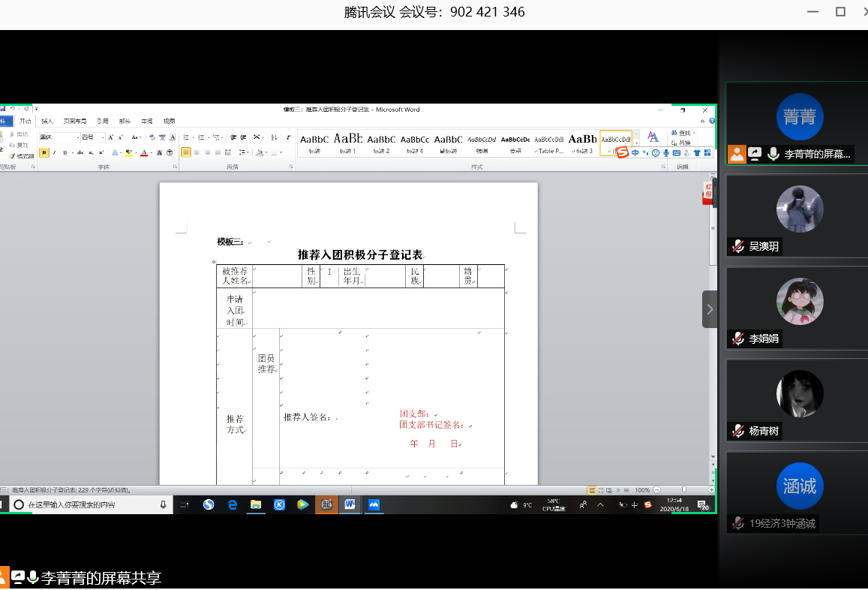Open the 页面布局 ribbon tab

point(74,121)
